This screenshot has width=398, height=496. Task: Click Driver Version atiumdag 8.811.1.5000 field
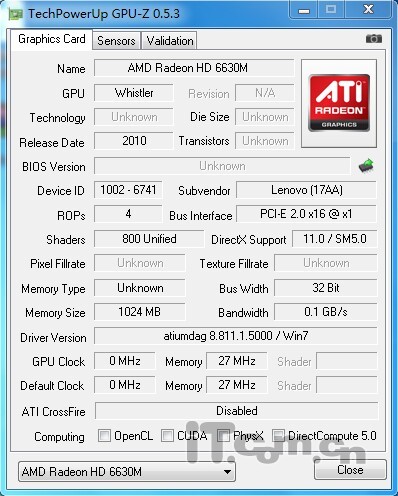click(236, 336)
